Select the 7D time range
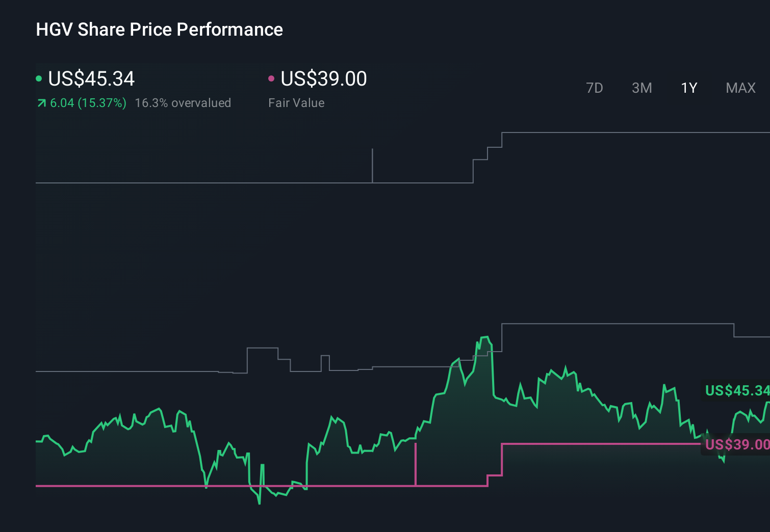The height and width of the screenshot is (532, 770). pyautogui.click(x=595, y=88)
